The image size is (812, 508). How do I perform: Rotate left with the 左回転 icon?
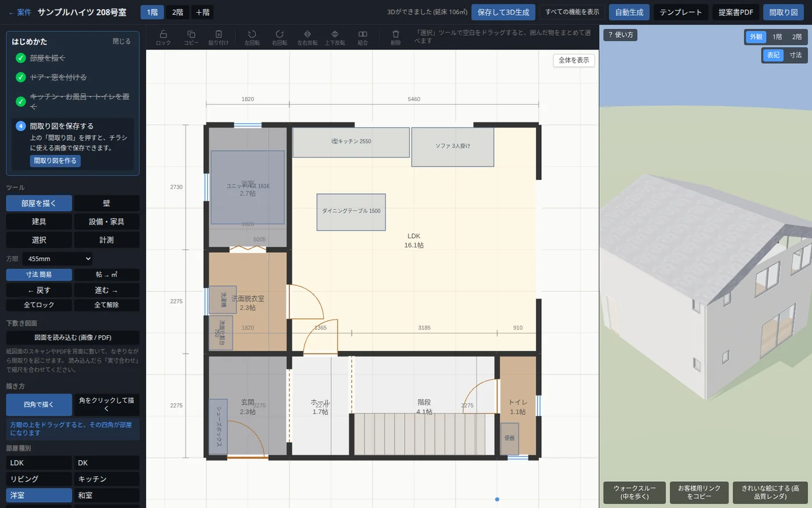pyautogui.click(x=252, y=37)
